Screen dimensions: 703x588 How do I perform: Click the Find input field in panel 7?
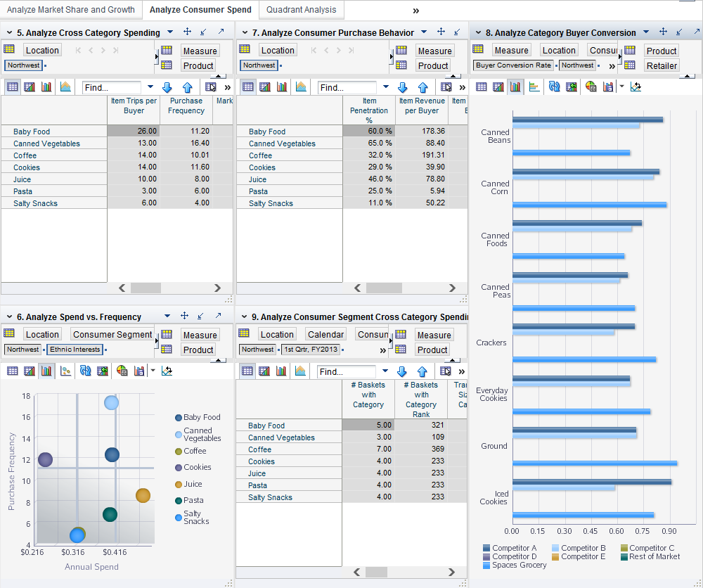(347, 87)
